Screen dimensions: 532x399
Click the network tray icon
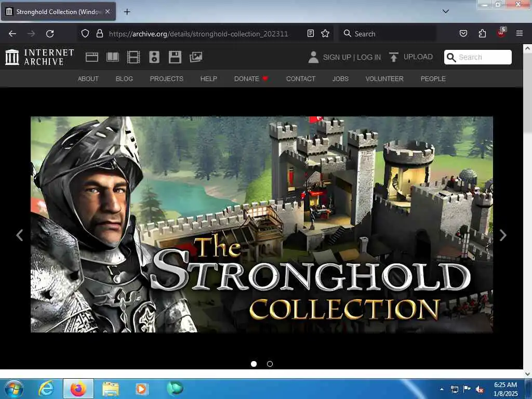[x=454, y=390]
